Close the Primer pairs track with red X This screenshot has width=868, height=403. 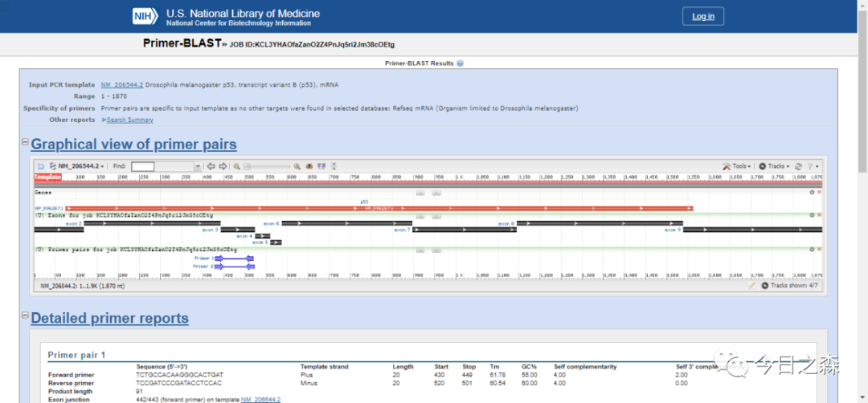click(819, 250)
